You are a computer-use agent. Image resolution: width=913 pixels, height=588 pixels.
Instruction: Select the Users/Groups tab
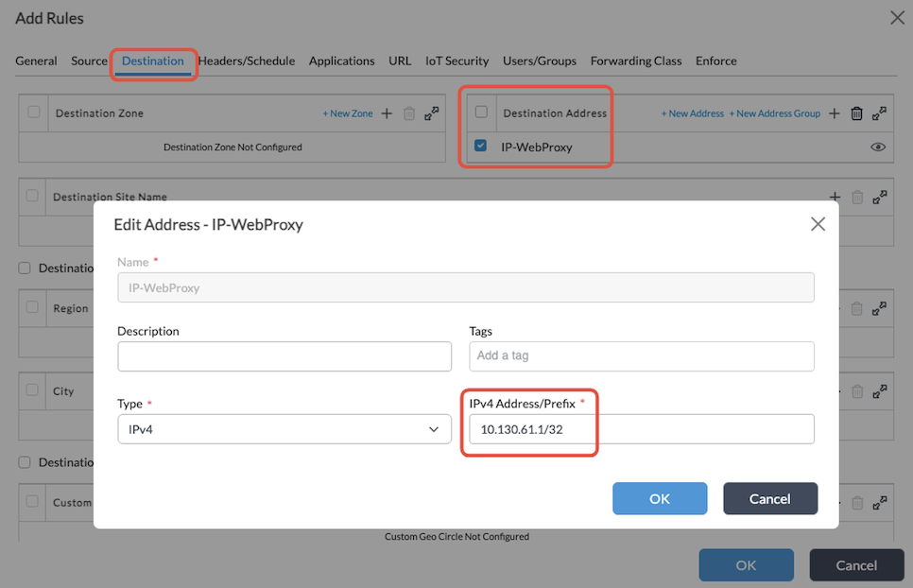(540, 61)
